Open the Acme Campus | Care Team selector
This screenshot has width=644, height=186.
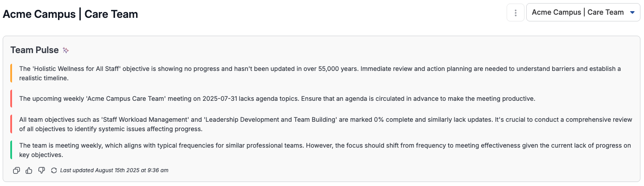[x=583, y=12]
